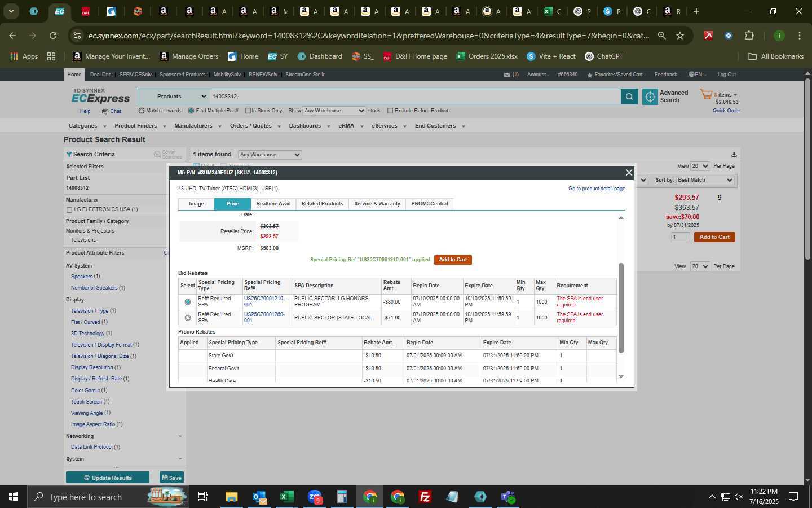
Task: Switch to Realtime Avail tab
Action: pyautogui.click(x=273, y=204)
